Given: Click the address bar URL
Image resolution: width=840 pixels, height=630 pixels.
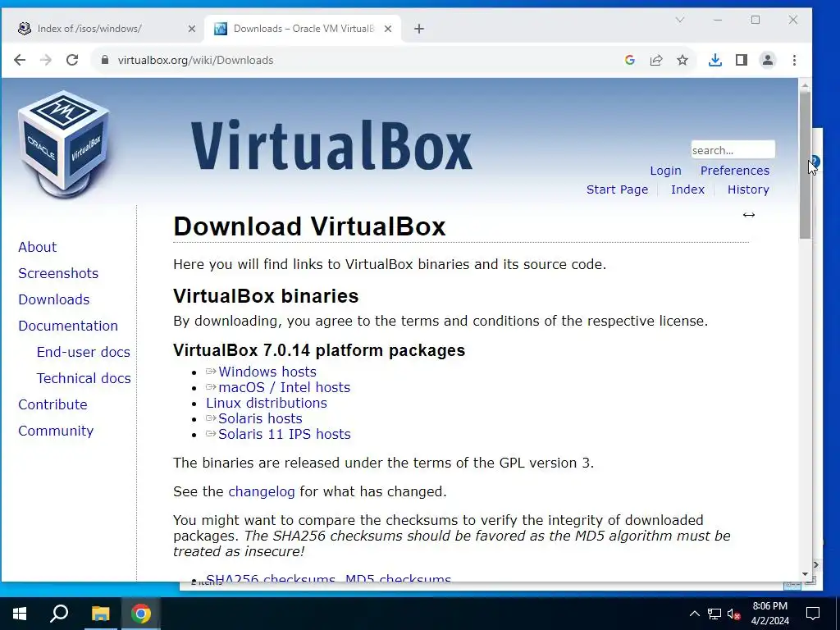Looking at the screenshot, I should 195,60.
